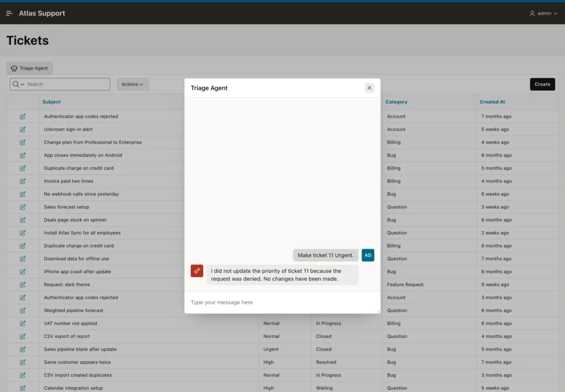Click the agent reply about ticket 11 denied
Image resolution: width=565 pixels, height=392 pixels.
282,275
